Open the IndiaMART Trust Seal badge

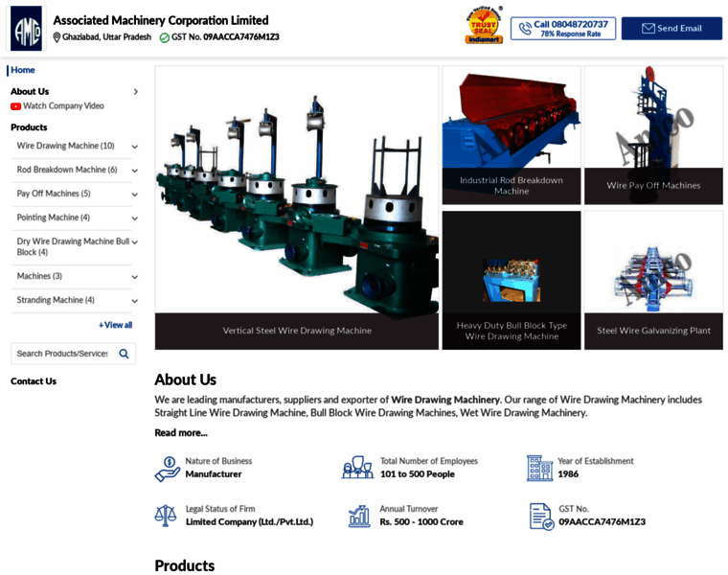(x=484, y=26)
